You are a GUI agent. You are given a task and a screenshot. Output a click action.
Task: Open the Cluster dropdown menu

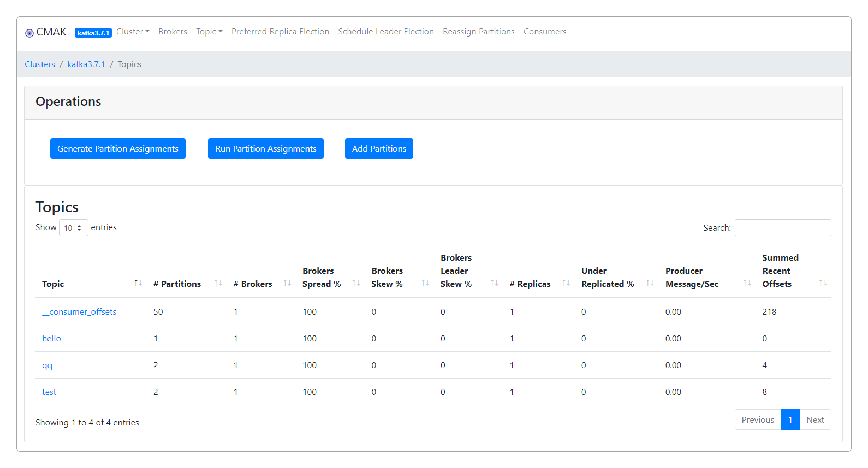[133, 32]
